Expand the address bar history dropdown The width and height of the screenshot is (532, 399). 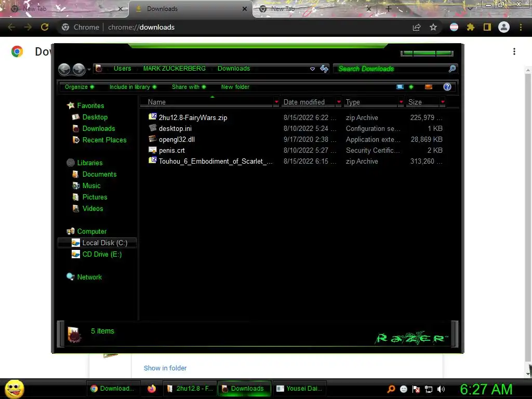click(x=312, y=69)
